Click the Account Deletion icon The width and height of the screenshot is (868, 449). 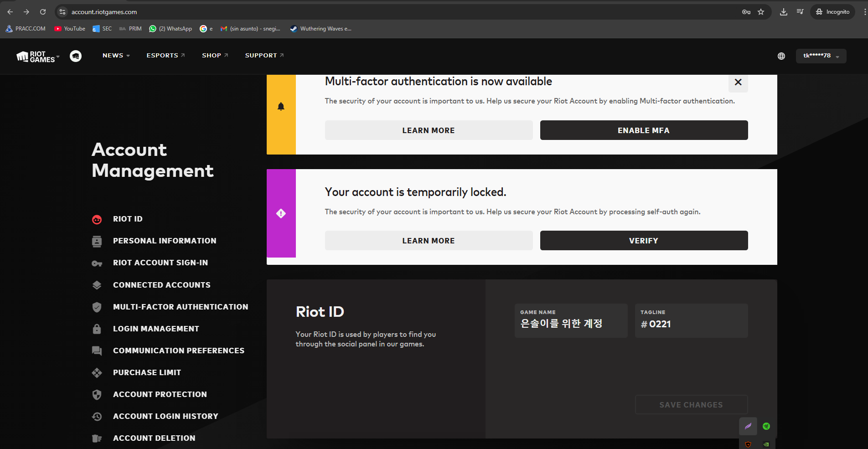click(x=97, y=439)
